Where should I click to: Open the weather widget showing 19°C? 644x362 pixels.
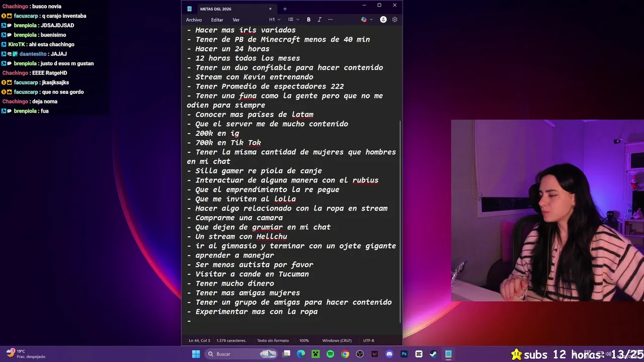[x=26, y=354]
